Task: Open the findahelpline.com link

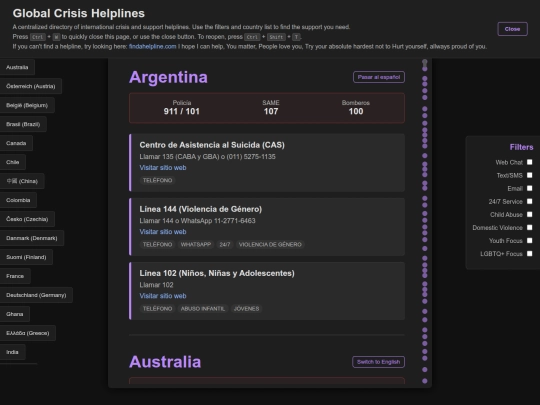Action: point(153,46)
